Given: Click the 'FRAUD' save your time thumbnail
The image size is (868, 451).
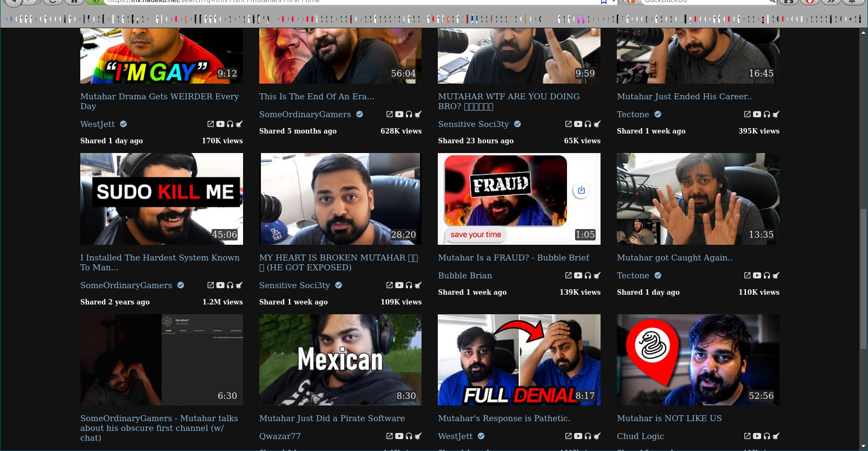Looking at the screenshot, I should [x=519, y=199].
